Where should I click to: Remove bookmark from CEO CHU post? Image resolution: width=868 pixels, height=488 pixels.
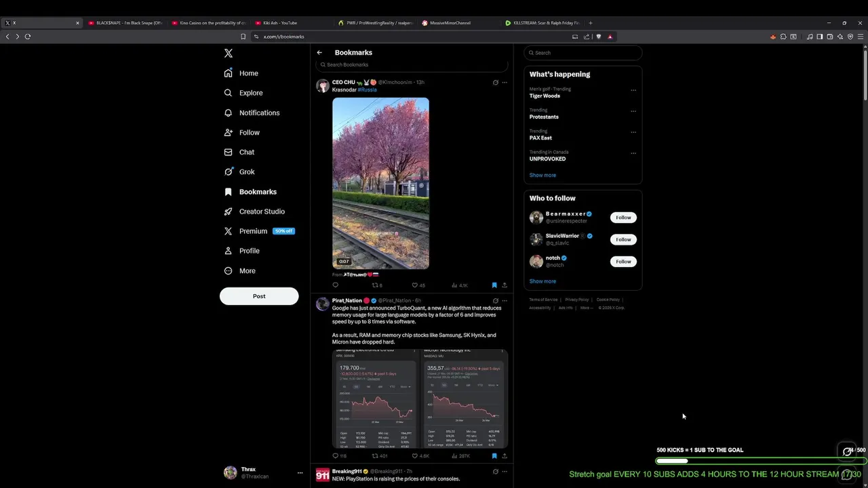point(494,285)
